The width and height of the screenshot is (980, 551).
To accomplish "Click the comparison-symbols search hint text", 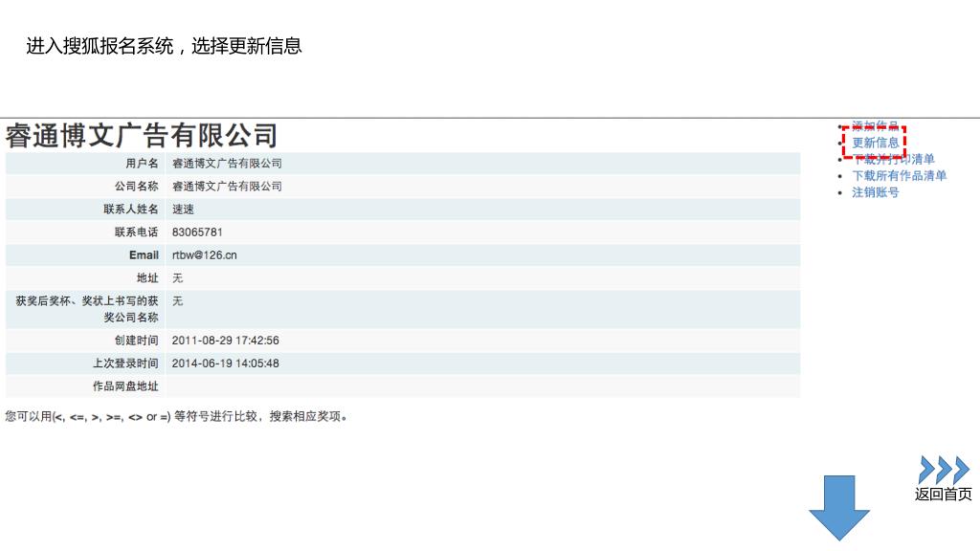I will 176,417.
